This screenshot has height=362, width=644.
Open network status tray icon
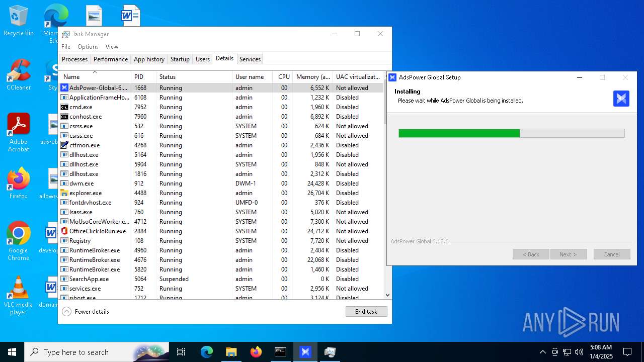click(567, 352)
